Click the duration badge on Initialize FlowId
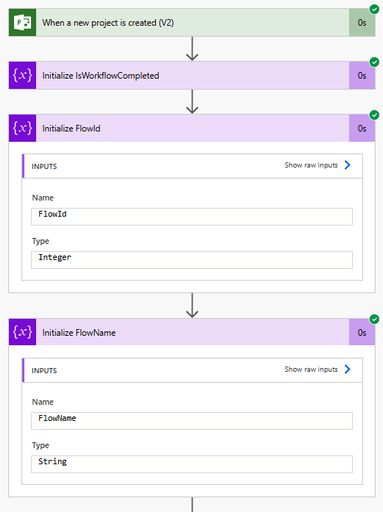This screenshot has height=512, width=383. click(362, 128)
